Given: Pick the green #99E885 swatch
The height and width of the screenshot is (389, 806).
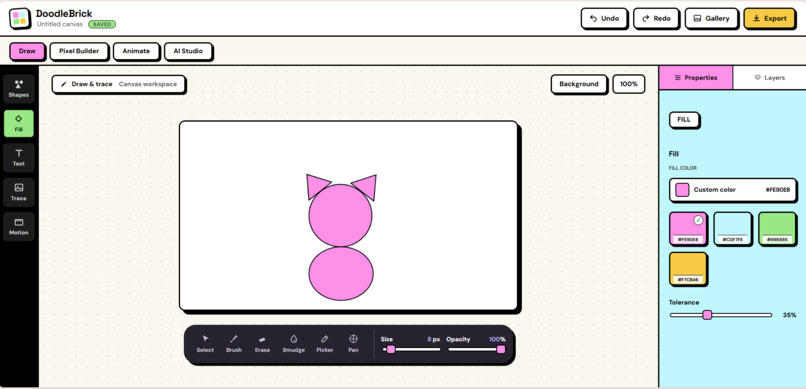Looking at the screenshot, I should (x=778, y=229).
